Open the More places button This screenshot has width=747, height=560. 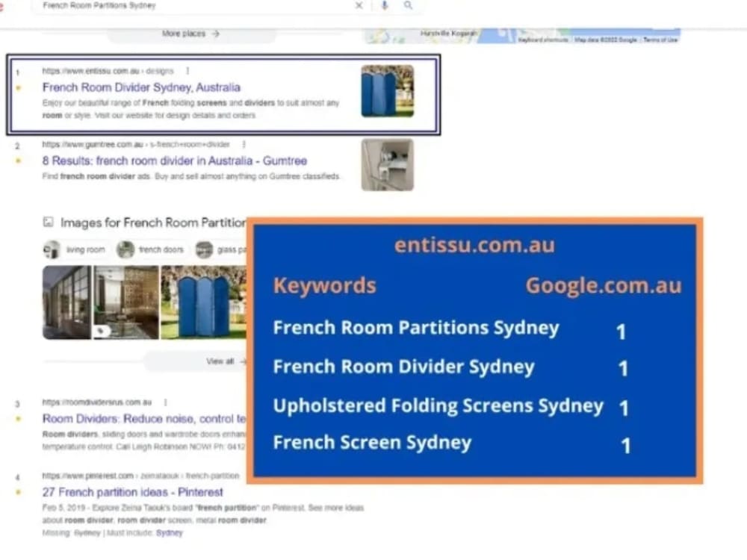pyautogui.click(x=190, y=34)
